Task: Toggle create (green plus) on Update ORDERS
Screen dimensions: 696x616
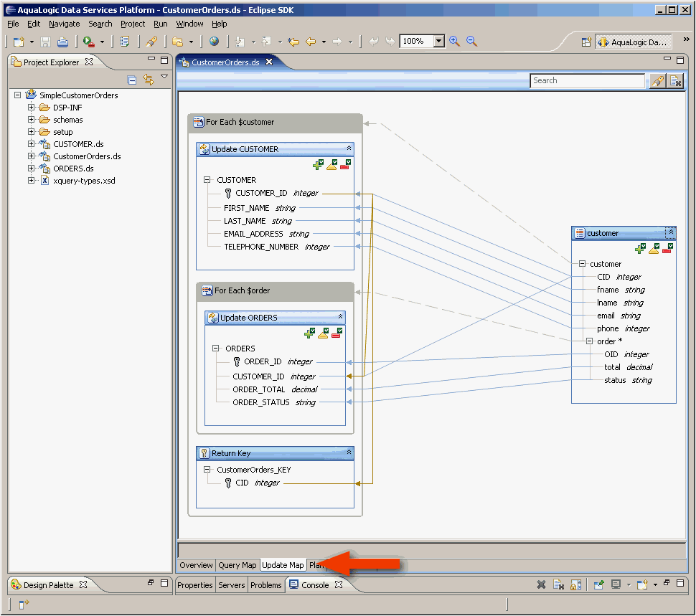Action: [309, 333]
